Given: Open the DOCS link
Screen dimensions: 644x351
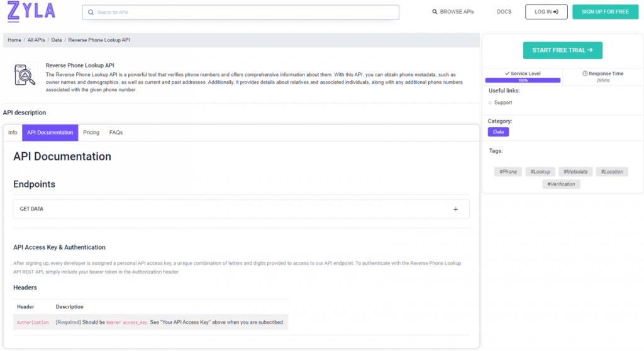Looking at the screenshot, I should tap(504, 12).
